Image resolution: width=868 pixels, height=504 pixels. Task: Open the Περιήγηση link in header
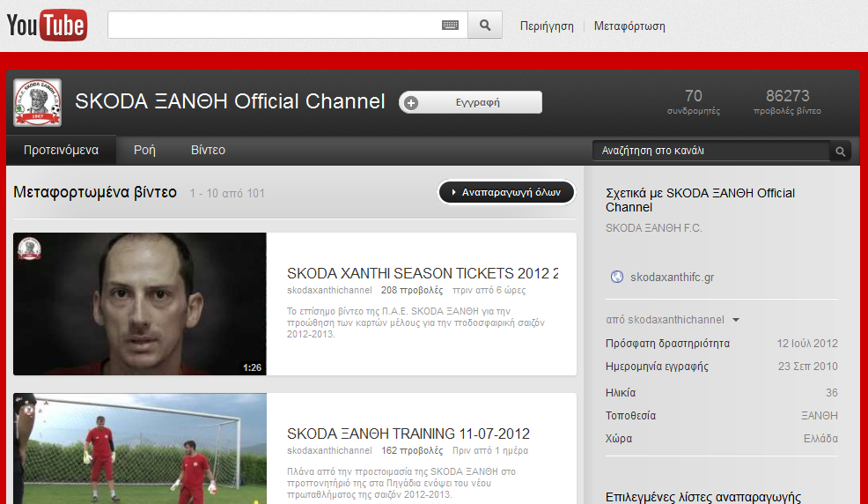[x=547, y=26]
